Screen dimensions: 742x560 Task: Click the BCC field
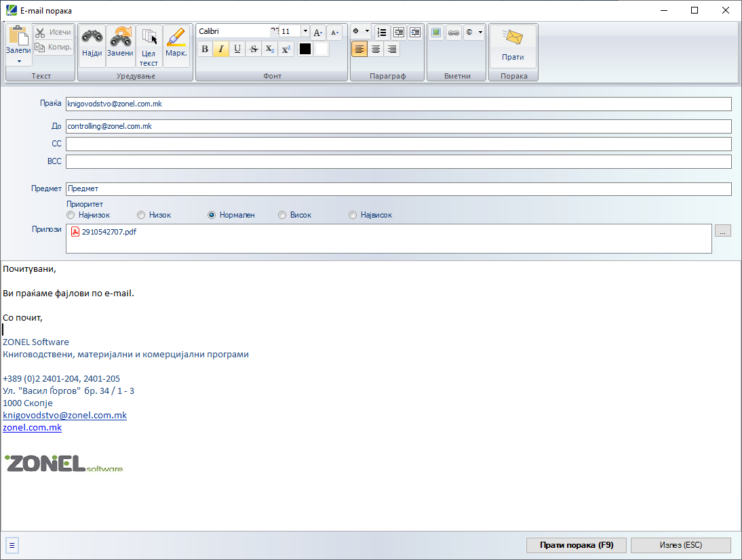coord(398,161)
